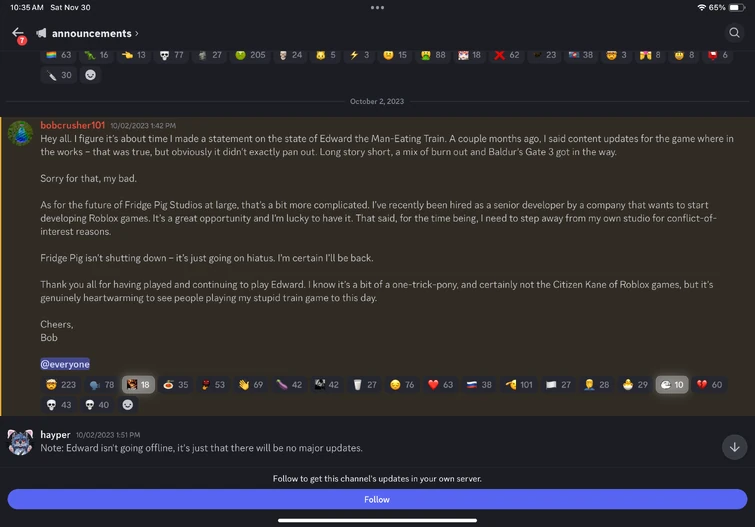755x527 pixels.
Task: Add a reaction with the smiley icon below Bob's message
Action: pyautogui.click(x=128, y=405)
